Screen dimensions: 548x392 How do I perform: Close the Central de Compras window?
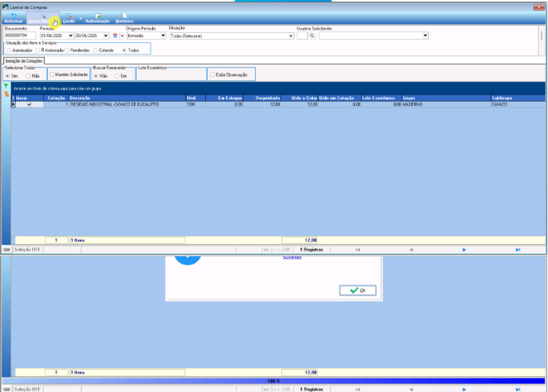tap(539, 7)
